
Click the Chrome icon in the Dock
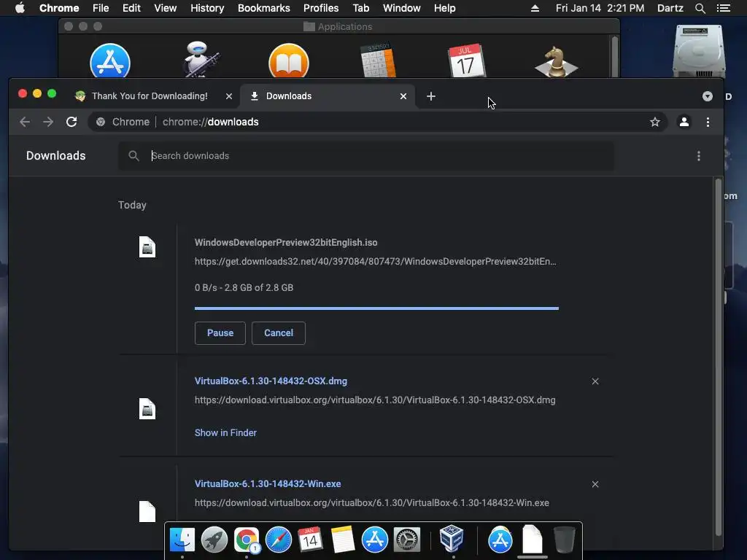coord(247,540)
